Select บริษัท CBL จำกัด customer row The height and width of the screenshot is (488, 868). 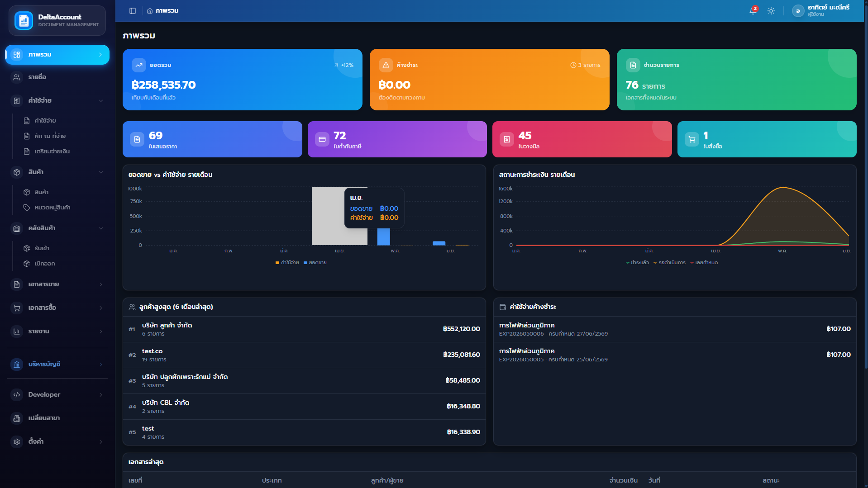[304, 407]
